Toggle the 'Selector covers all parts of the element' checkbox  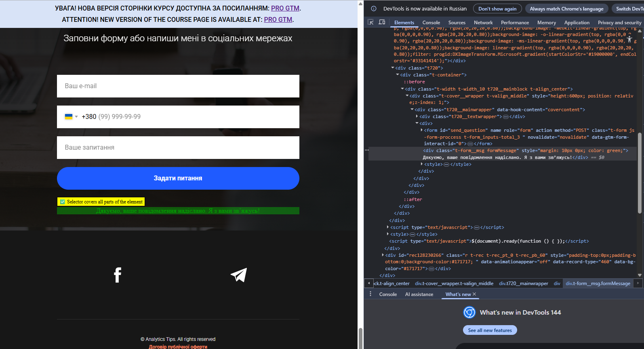63,202
